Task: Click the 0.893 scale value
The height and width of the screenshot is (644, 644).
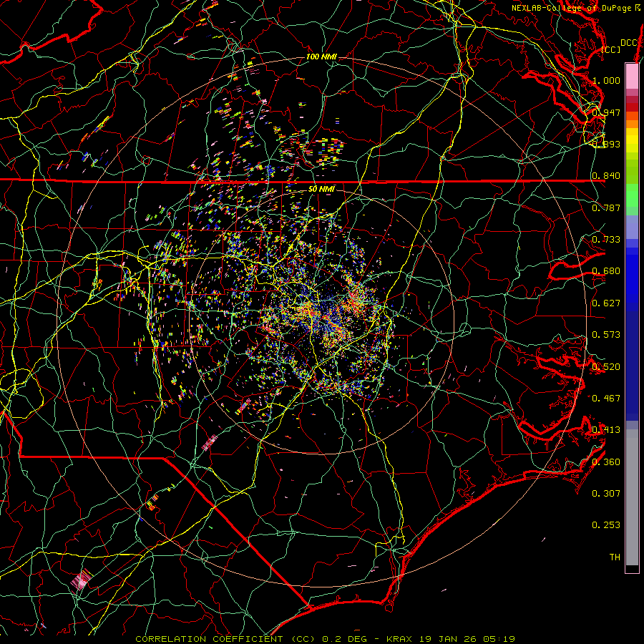Action: click(x=606, y=144)
